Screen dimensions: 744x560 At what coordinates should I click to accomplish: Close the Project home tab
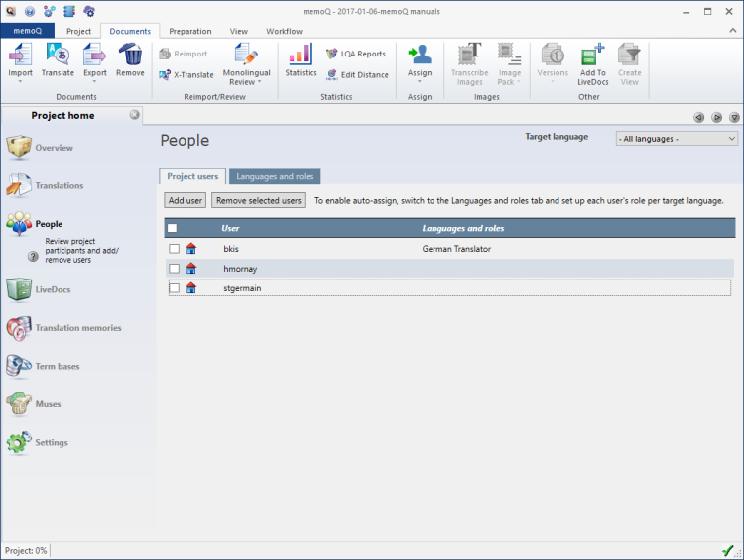[135, 115]
